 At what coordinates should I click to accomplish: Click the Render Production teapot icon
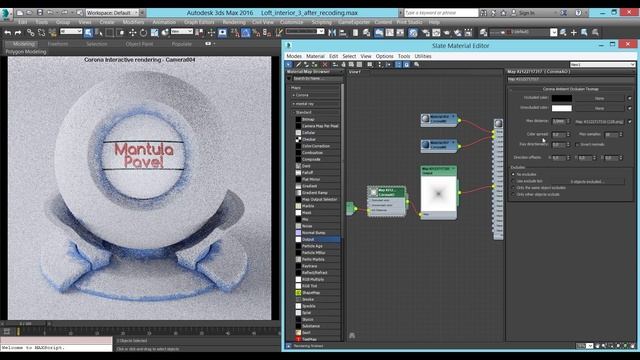(447, 32)
